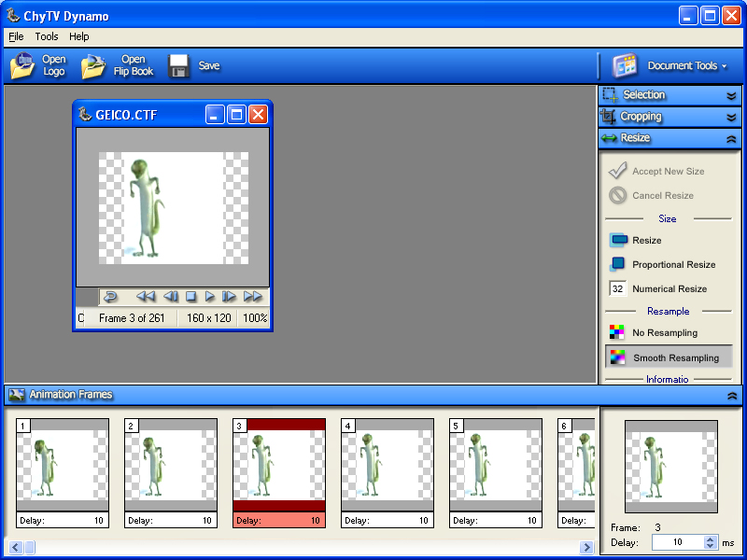Rewind animation to first frame

[146, 297]
